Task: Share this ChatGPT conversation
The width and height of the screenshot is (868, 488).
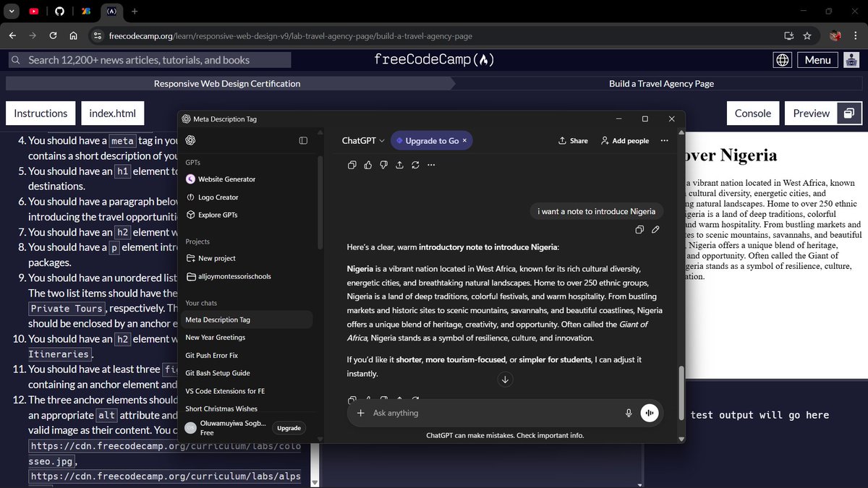Action: (573, 141)
